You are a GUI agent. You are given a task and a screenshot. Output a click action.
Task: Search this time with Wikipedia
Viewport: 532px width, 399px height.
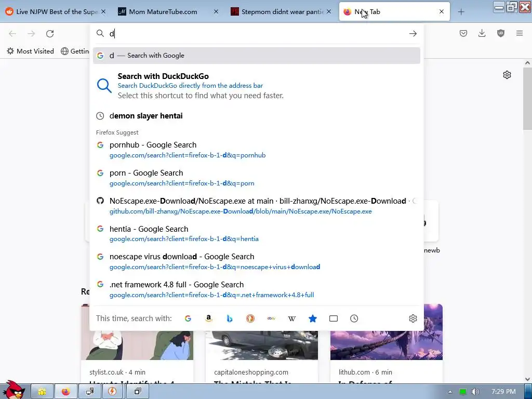[x=292, y=318]
